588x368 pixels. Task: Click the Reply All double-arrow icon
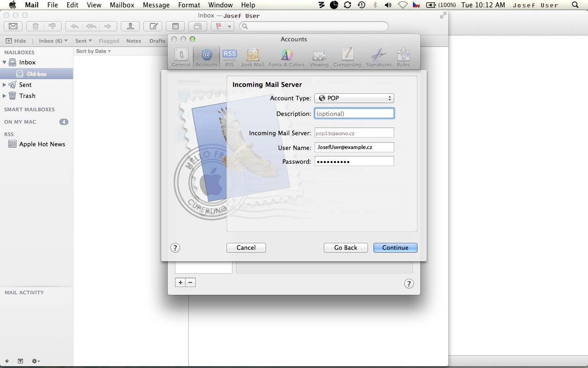[91, 26]
